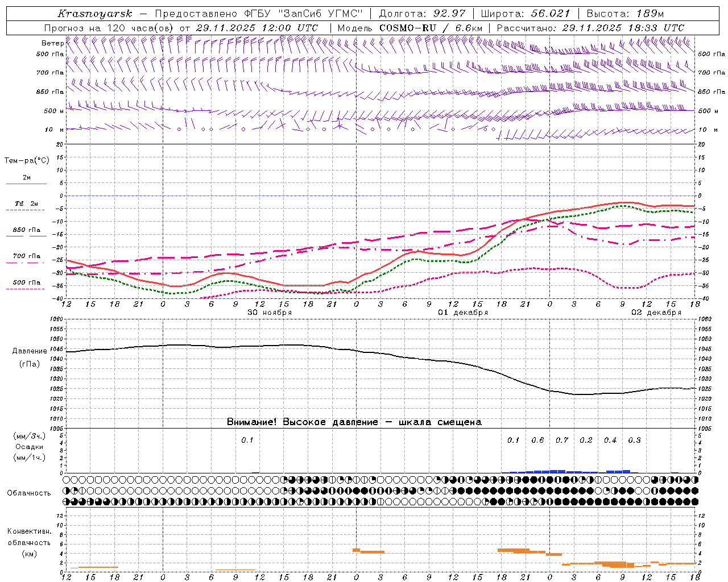Click the 'Td 2м' dew point legend entry
This screenshot has width=728, height=582.
(x=27, y=203)
